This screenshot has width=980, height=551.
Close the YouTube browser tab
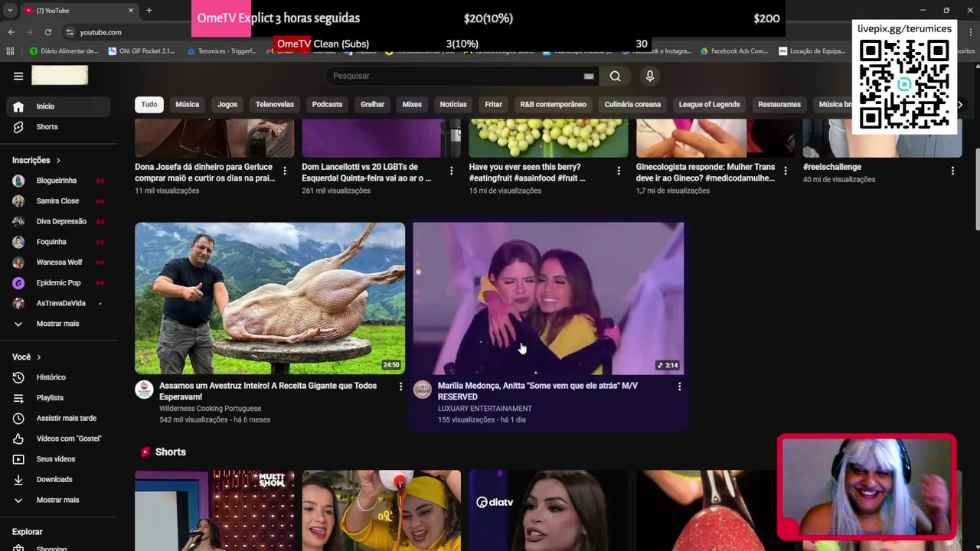pyautogui.click(x=131, y=11)
